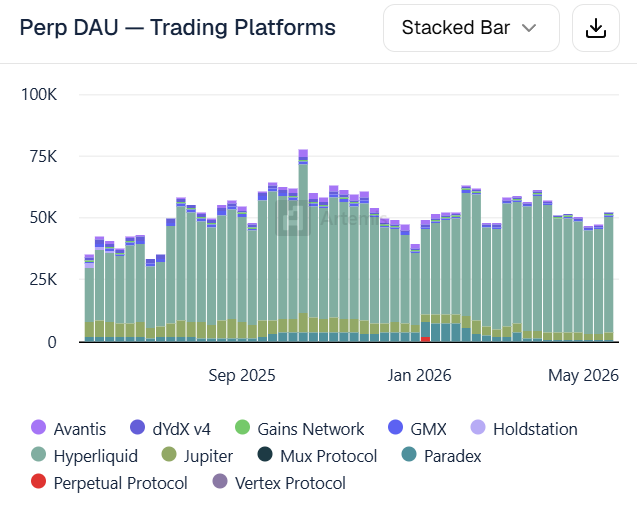Click the download chart icon
Image resolution: width=637 pixels, height=516 pixels.
tap(596, 28)
